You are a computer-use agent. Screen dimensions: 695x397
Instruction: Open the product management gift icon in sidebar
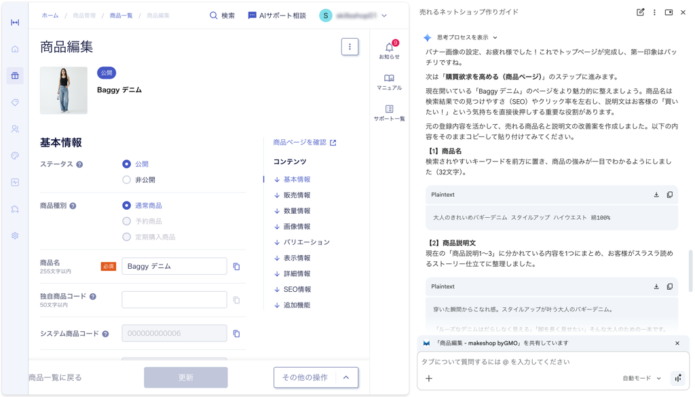click(15, 76)
